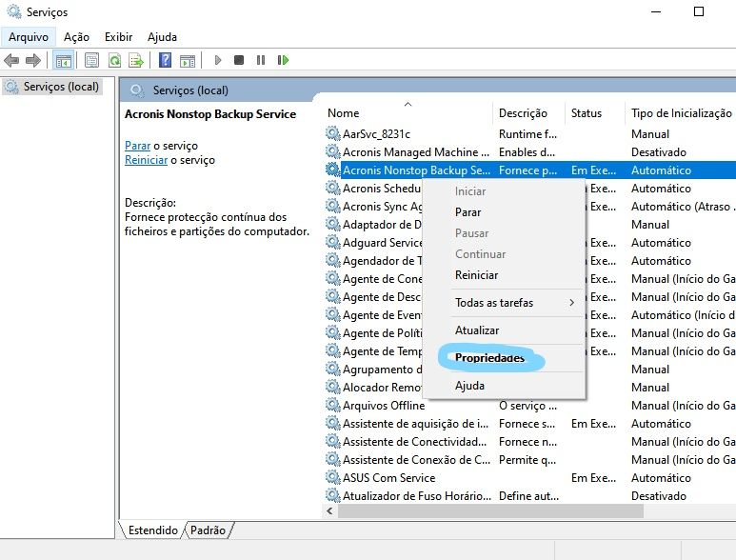Select Assistente de Conexão de C... service
Image resolution: width=736 pixels, height=560 pixels.
[x=529, y=460]
